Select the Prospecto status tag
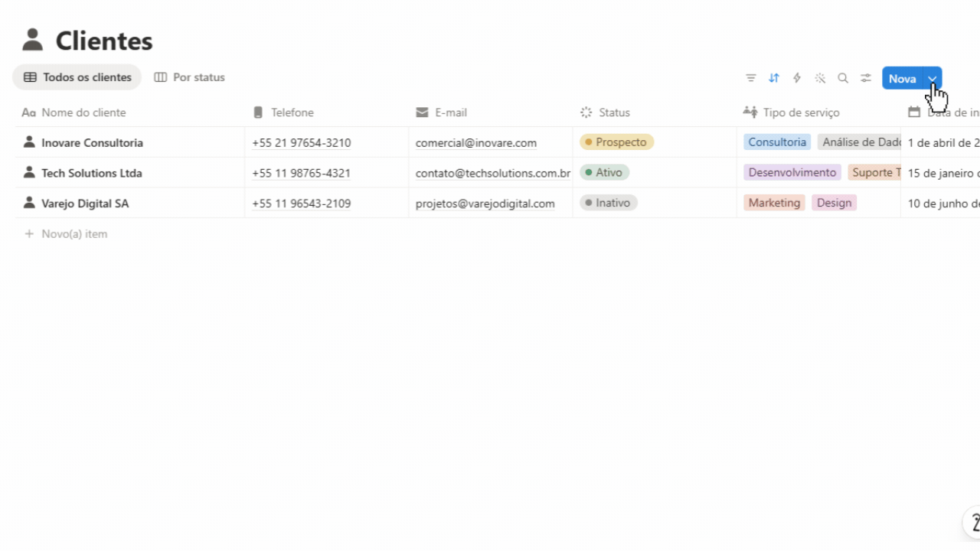Viewport: 980px width, 551px height. pyautogui.click(x=616, y=142)
